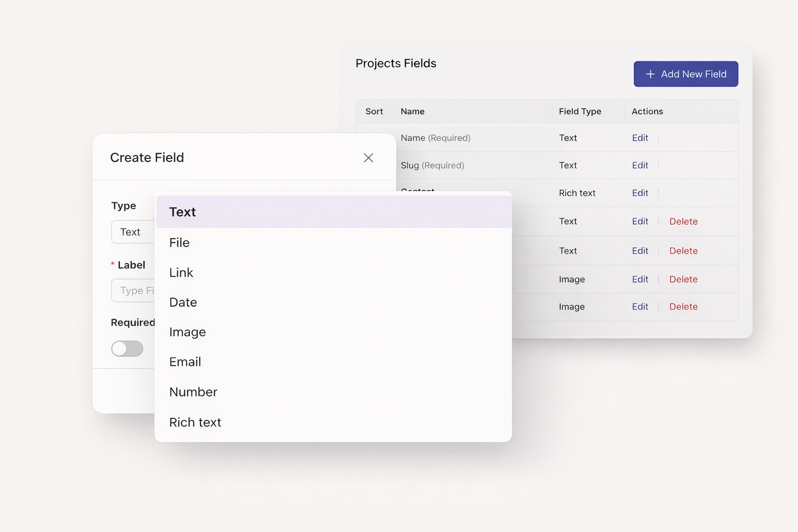Screen dimensions: 798x532
Task: Choose Link in the dropdown list
Action: (181, 273)
